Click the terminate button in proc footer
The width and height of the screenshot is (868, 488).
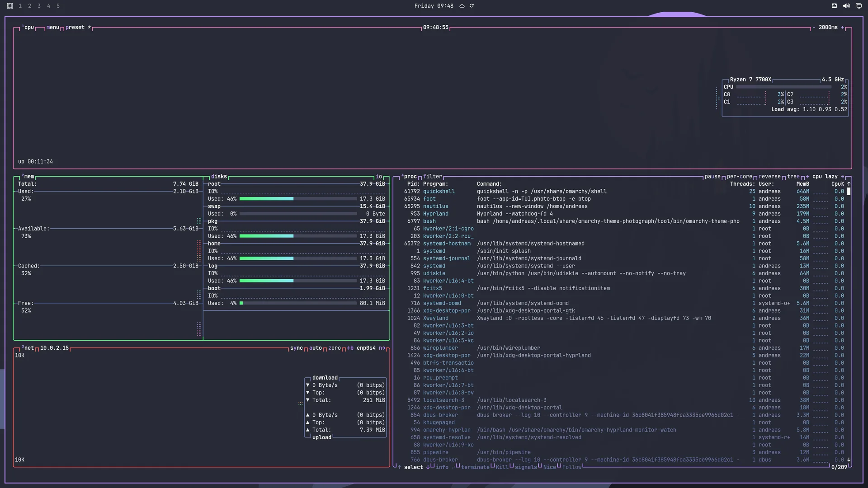(x=475, y=467)
